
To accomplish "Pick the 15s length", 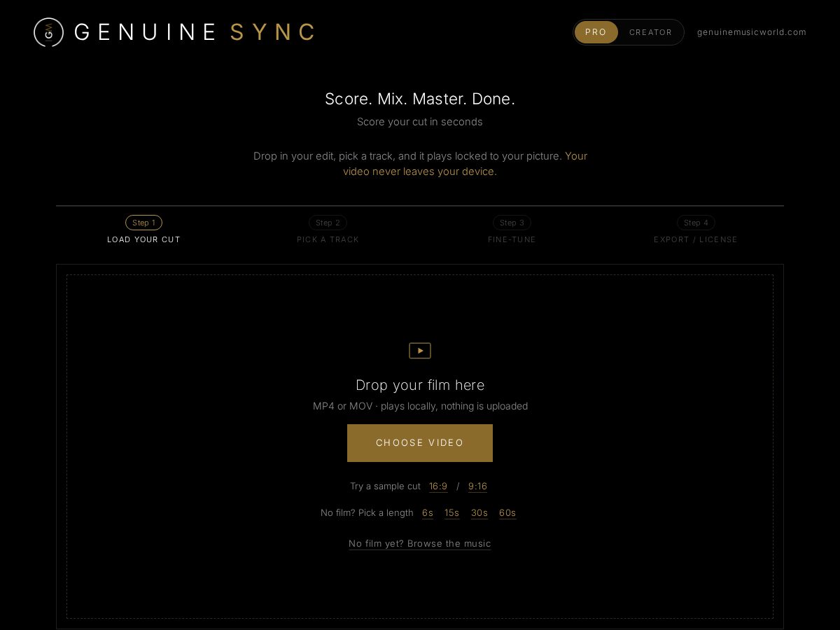I will pos(452,513).
